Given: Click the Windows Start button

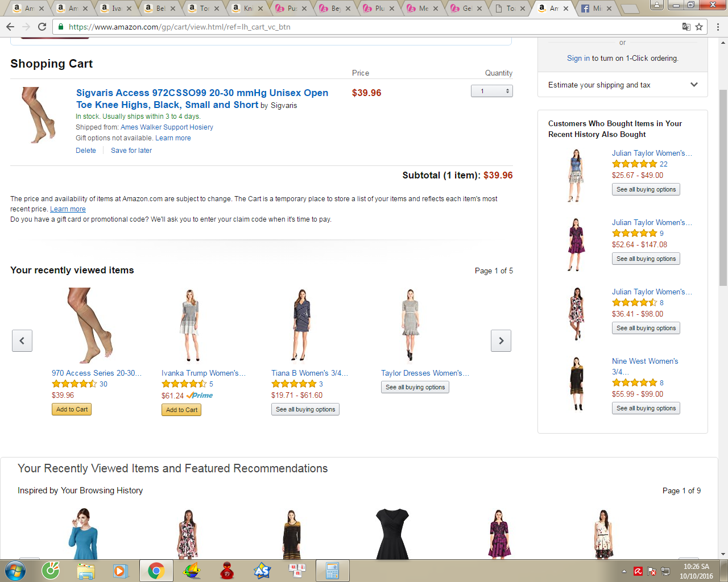Looking at the screenshot, I should coord(15,571).
